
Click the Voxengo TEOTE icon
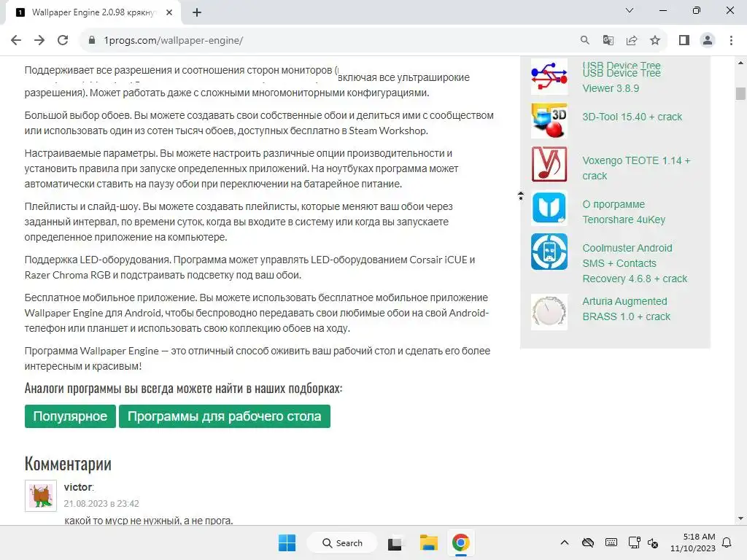[549, 164]
